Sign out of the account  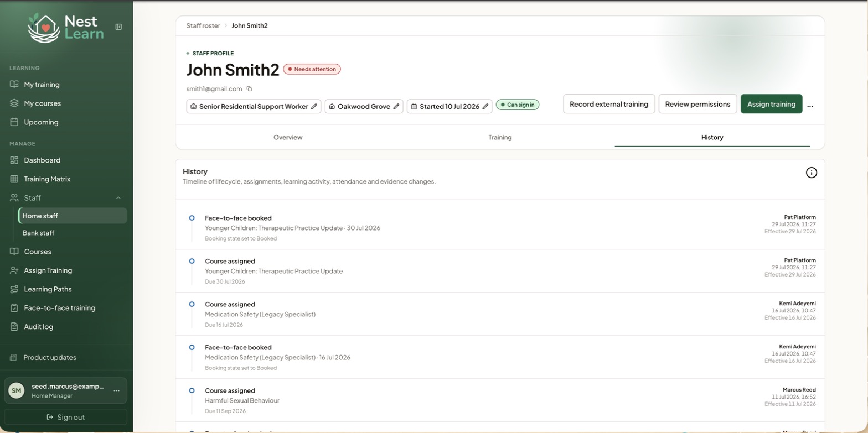click(66, 418)
